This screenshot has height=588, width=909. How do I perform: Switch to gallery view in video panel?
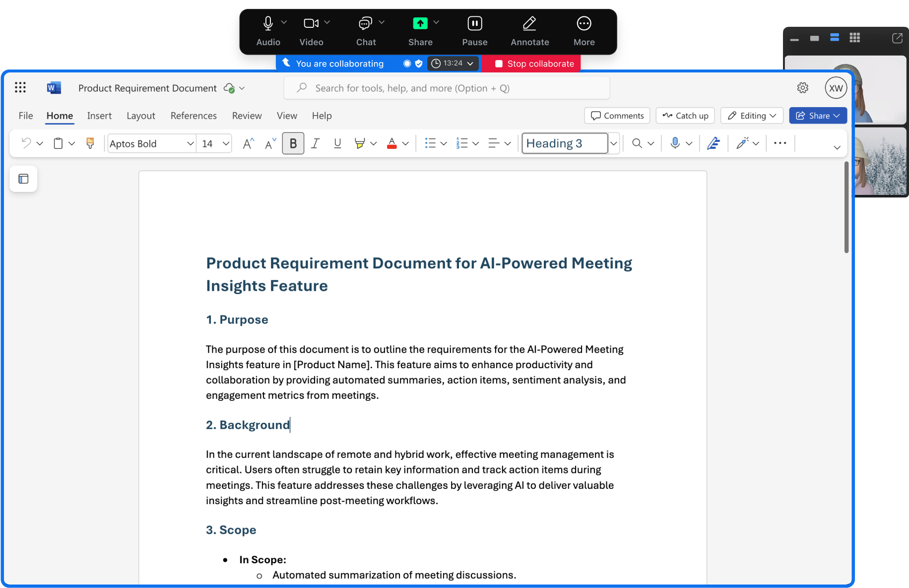[x=854, y=38]
